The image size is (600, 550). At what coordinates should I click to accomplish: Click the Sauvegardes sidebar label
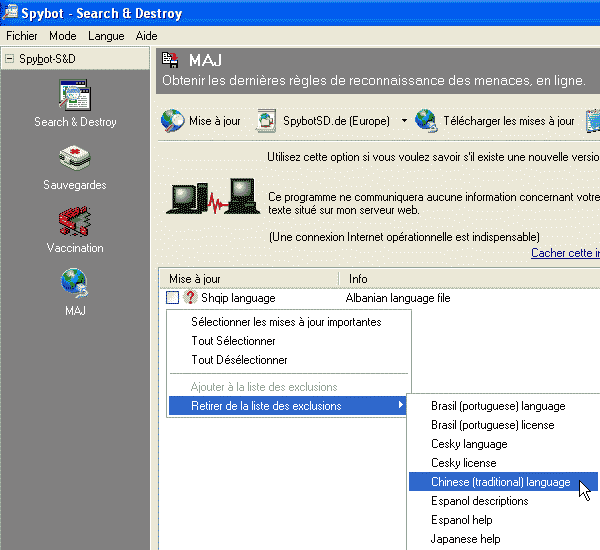(75, 185)
